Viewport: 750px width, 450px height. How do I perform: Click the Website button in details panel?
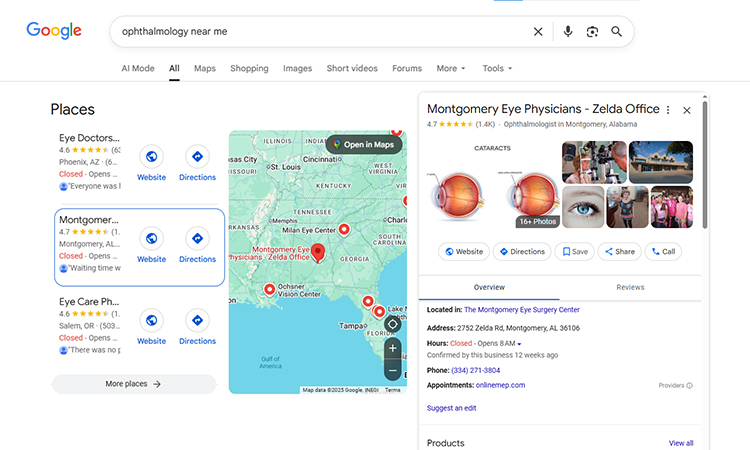click(x=464, y=252)
